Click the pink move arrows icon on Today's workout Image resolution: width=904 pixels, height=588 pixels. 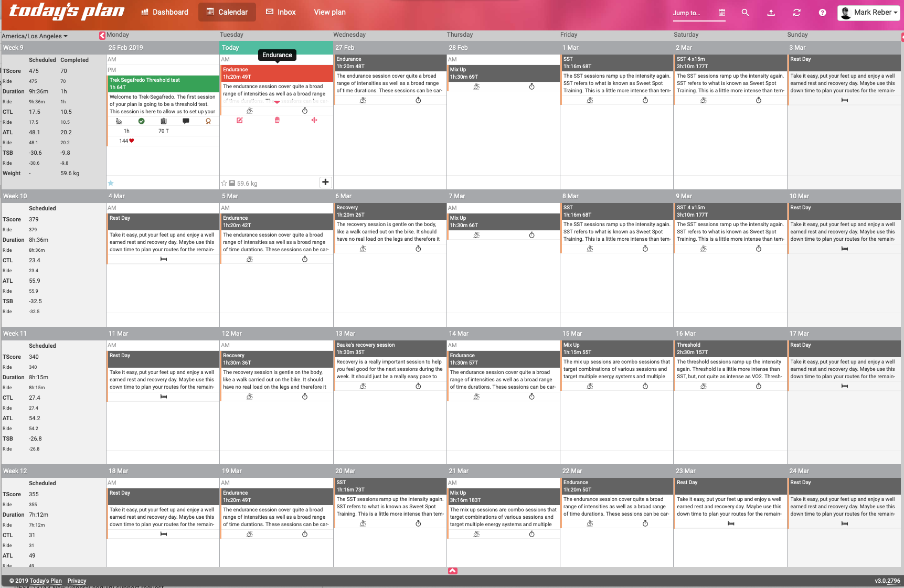click(314, 121)
